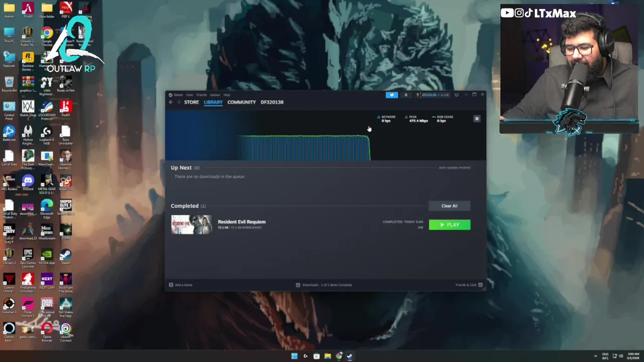Select the Recycle Bin icon
This screenshot has width=644, height=362.
(x=9, y=84)
